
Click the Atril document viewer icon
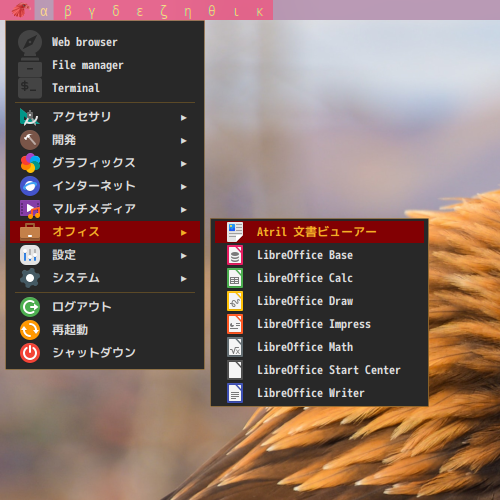pyautogui.click(x=235, y=232)
